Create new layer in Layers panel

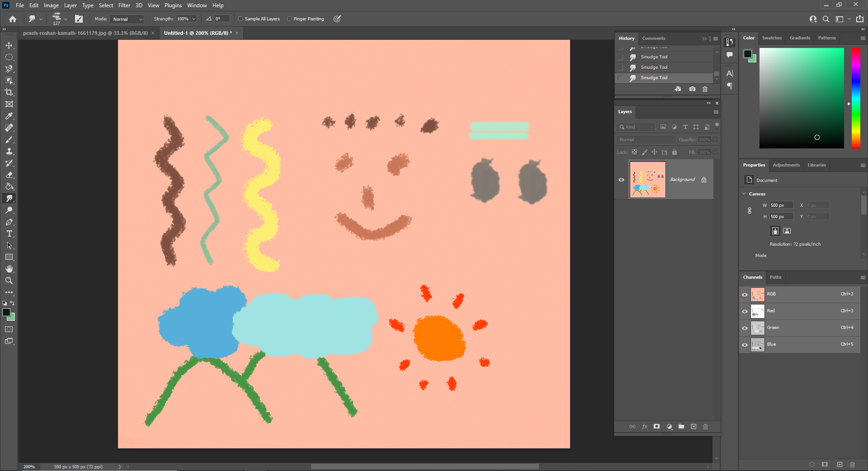(693, 427)
